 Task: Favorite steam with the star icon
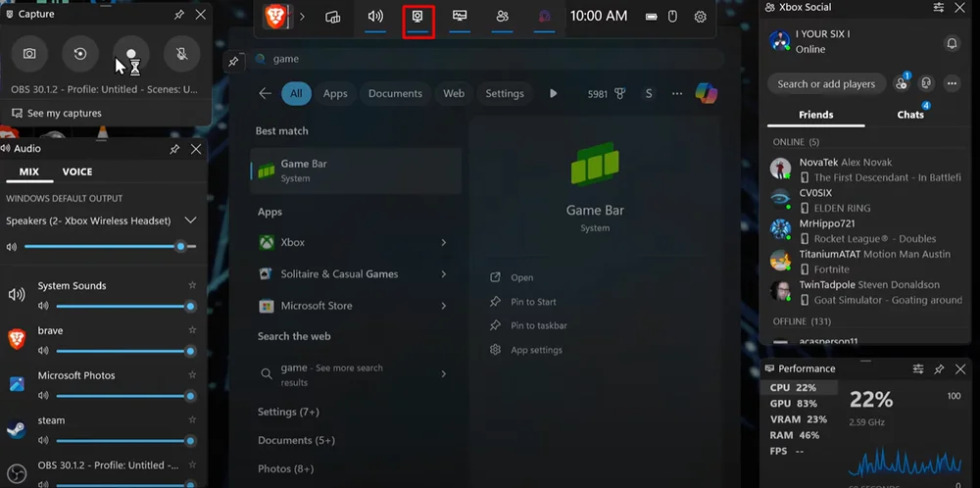tap(192, 419)
